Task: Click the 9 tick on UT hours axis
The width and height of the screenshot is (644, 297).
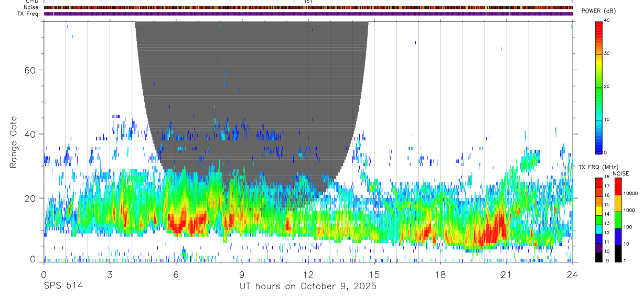Action: 242,274
